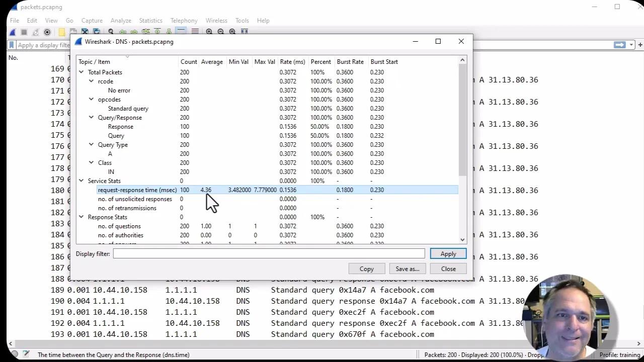Expand the Response Stats section
Viewport: 644px width, 362px height.
click(x=81, y=217)
